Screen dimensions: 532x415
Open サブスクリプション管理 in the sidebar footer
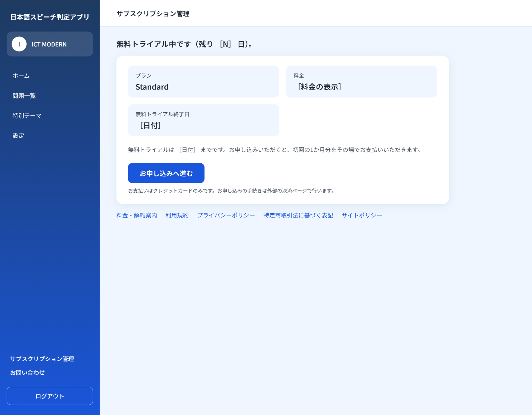point(42,359)
